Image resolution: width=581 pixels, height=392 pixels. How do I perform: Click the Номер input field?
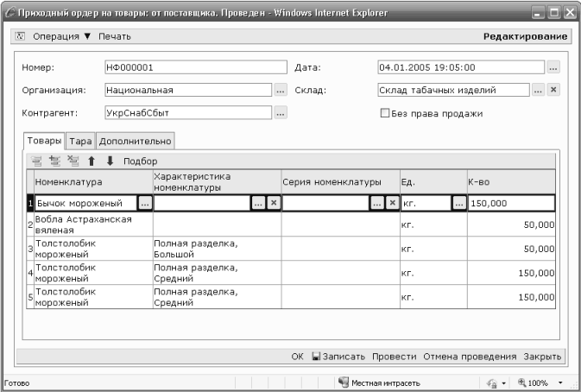[x=196, y=67]
